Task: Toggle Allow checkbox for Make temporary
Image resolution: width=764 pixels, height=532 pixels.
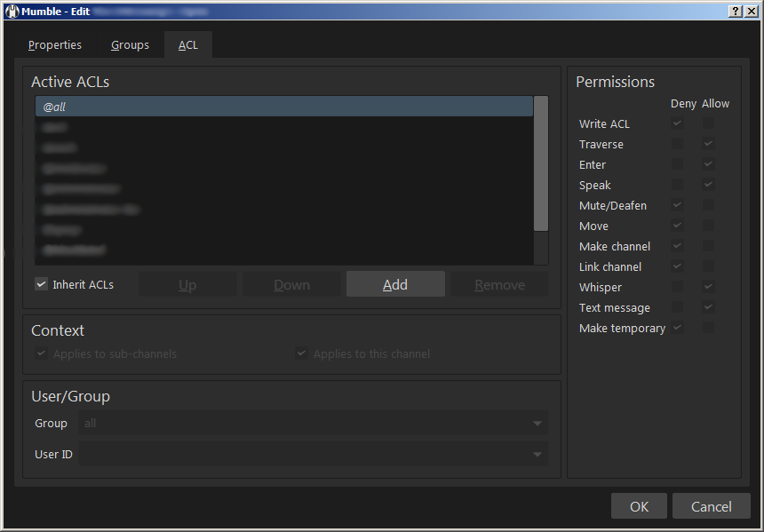Action: [x=708, y=328]
